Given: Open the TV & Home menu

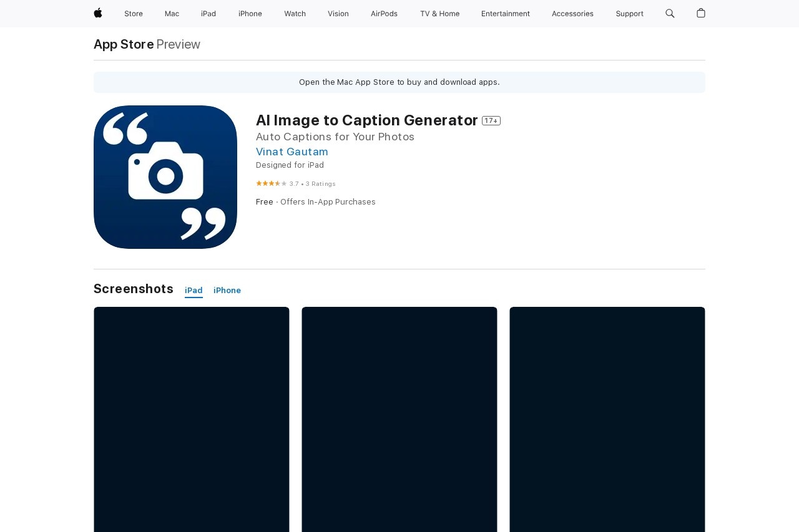Looking at the screenshot, I should point(439,14).
